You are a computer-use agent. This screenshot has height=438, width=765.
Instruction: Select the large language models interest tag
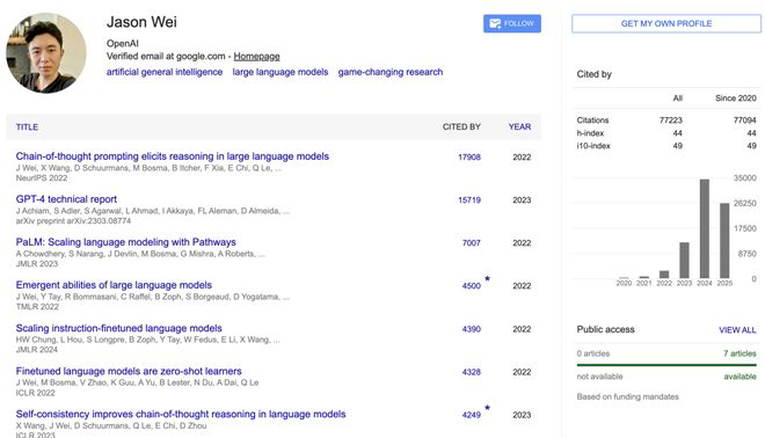[280, 72]
